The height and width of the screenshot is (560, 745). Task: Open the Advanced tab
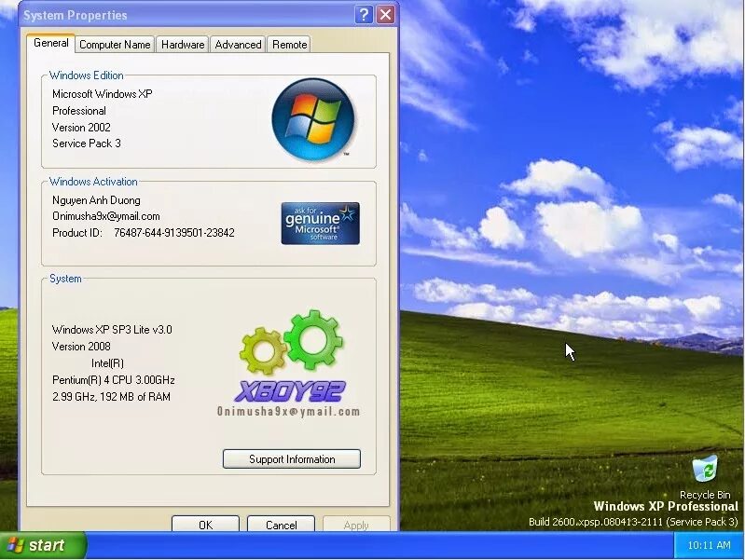tap(238, 45)
